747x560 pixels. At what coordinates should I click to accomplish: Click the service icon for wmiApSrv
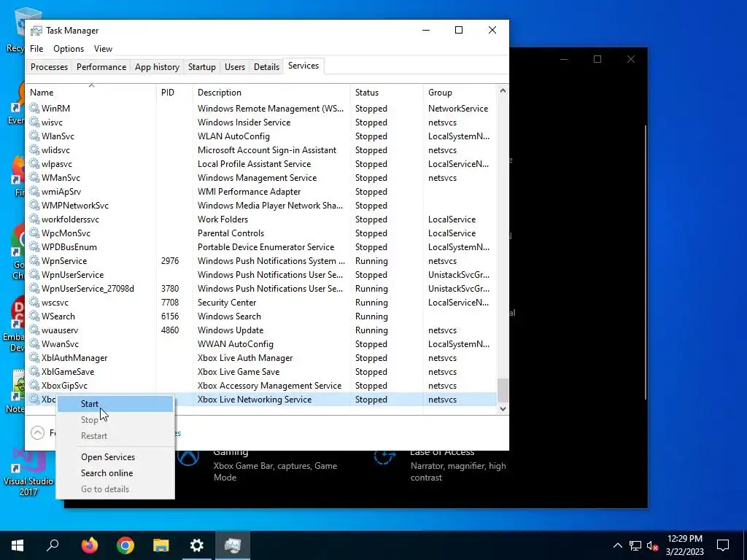click(34, 191)
